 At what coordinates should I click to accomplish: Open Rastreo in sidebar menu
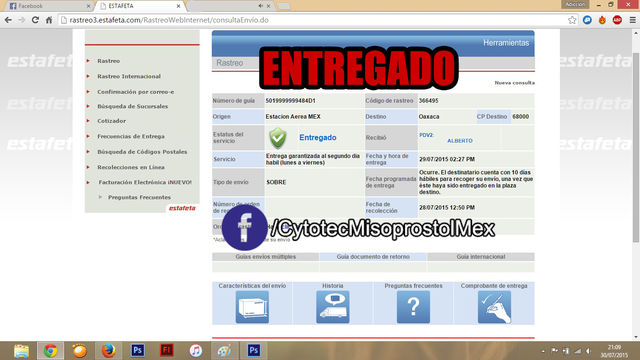(109, 61)
